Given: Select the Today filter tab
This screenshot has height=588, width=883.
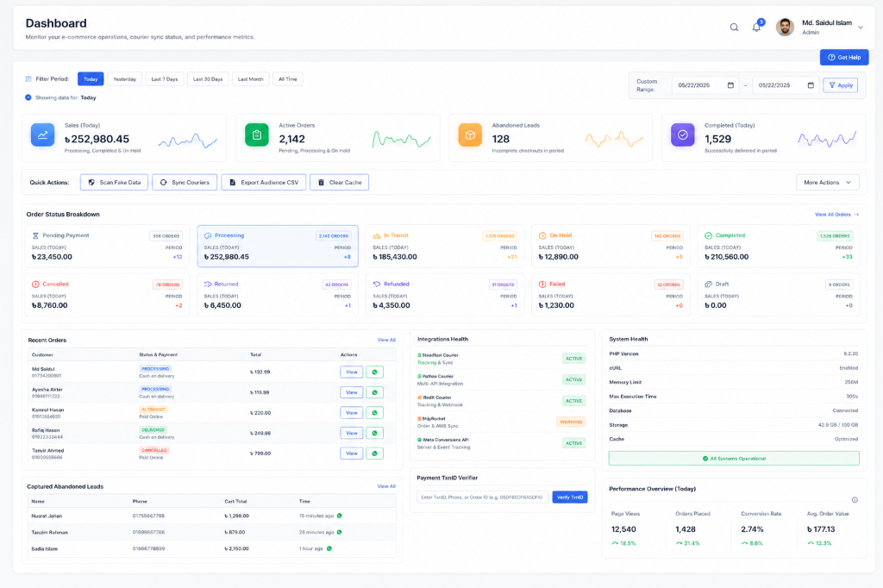Looking at the screenshot, I should 91,78.
